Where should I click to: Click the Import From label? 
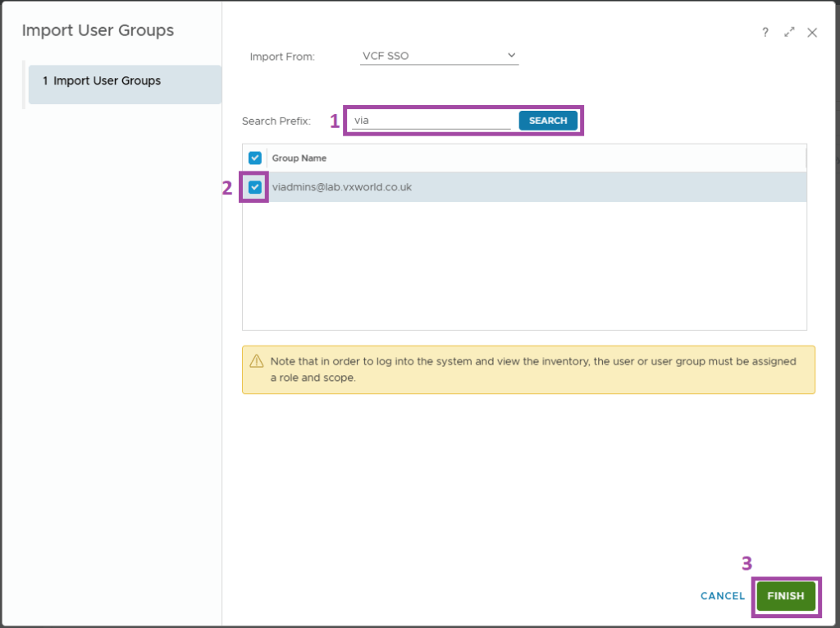point(282,57)
